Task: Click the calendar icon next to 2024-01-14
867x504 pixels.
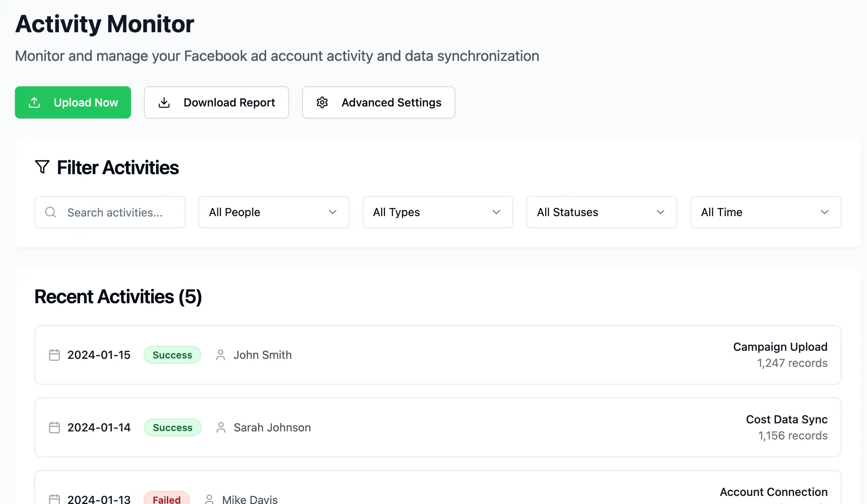Action: point(54,427)
